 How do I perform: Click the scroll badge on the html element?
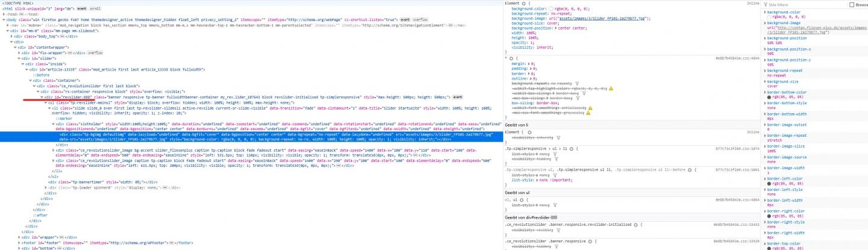click(95, 9)
